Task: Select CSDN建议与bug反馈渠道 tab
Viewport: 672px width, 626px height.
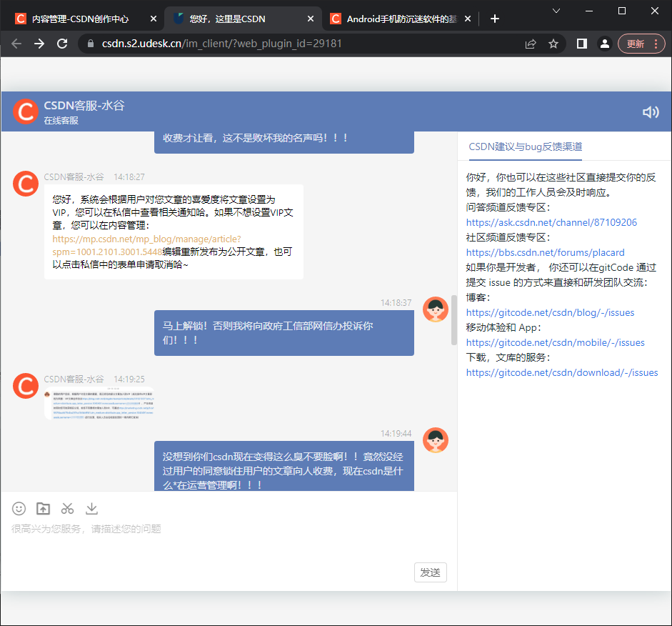Action: pos(526,146)
